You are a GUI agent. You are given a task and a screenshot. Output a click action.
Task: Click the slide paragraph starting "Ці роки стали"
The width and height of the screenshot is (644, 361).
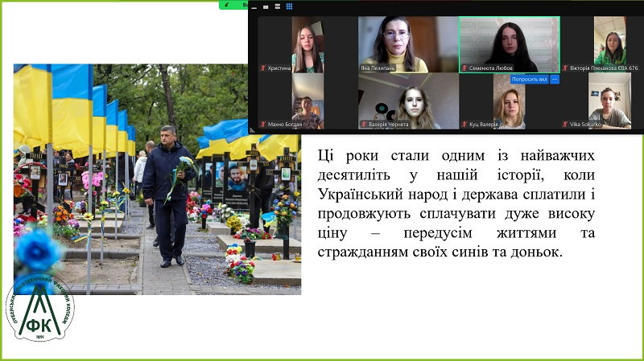pyautogui.click(x=456, y=203)
